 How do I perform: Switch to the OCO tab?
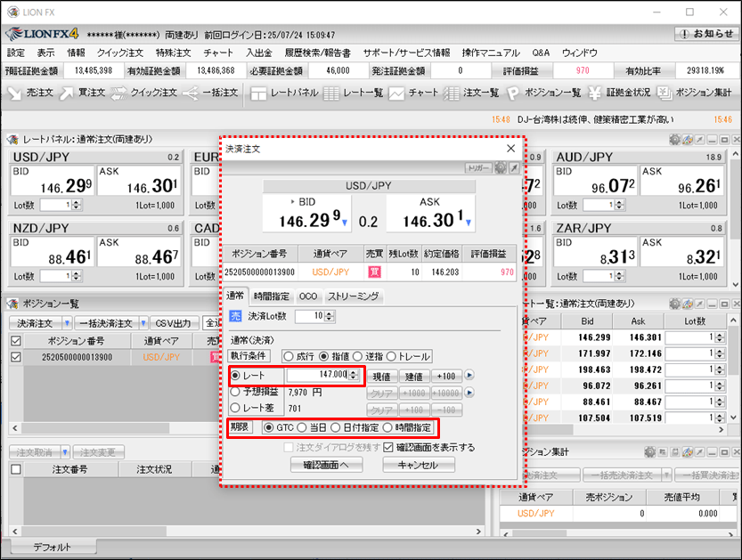308,296
